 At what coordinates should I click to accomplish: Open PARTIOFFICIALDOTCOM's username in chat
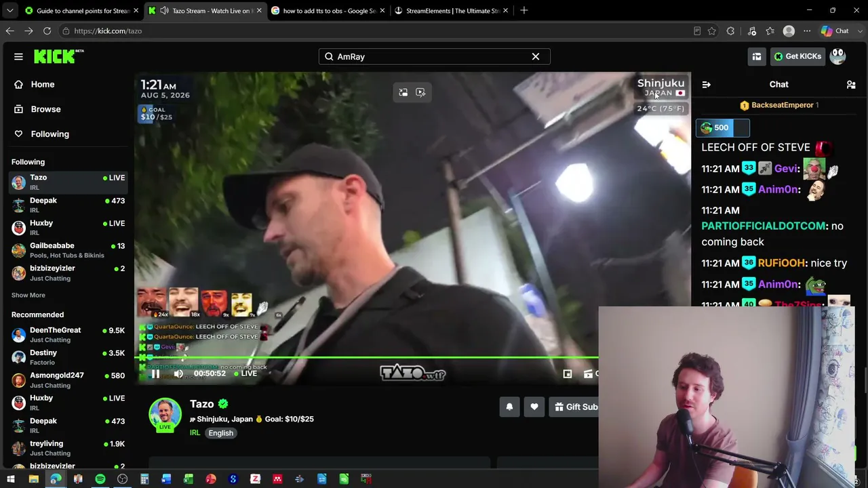click(763, 226)
